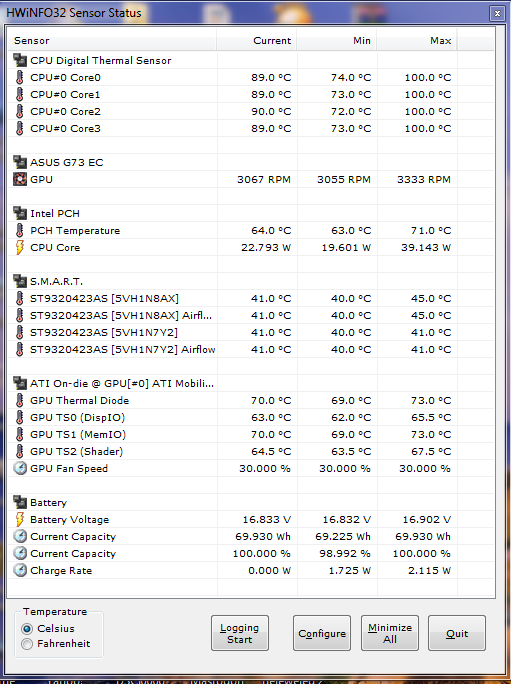Viewport: 511px width, 684px height.
Task: Click the 3067 RPM current value
Action: 264,180
